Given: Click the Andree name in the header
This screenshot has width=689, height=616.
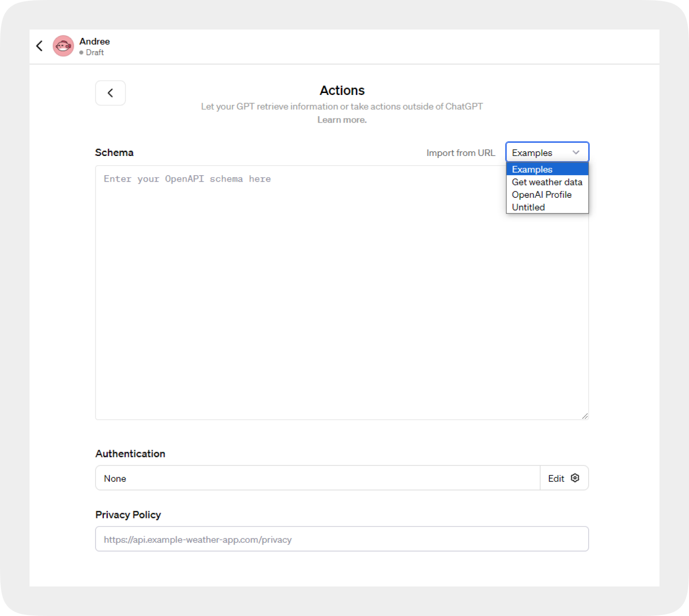Looking at the screenshot, I should 94,41.
